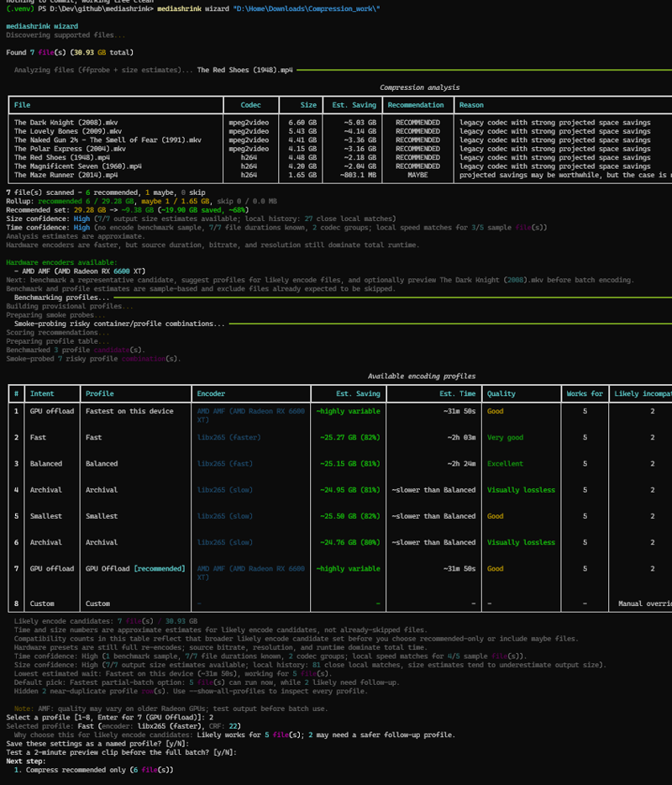Screen dimensions: 672x785
Task: Click 'Likely encode candidates: 7 file(s)' line
Action: pyautogui.click(x=106, y=621)
